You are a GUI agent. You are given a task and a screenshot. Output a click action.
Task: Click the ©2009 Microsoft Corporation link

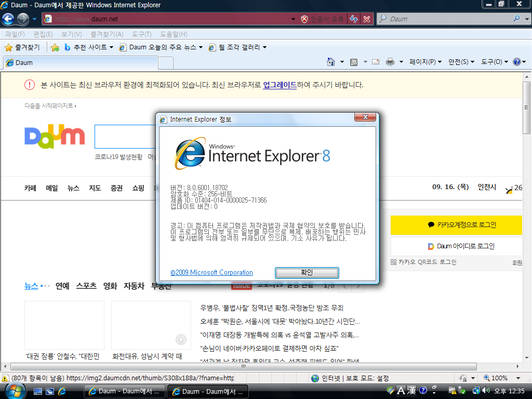[x=212, y=272]
